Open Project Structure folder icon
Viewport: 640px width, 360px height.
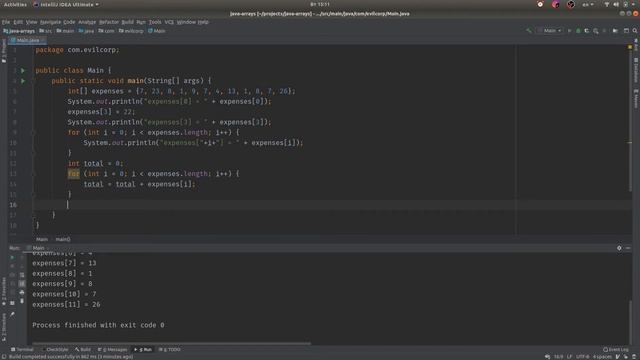click(x=615, y=31)
